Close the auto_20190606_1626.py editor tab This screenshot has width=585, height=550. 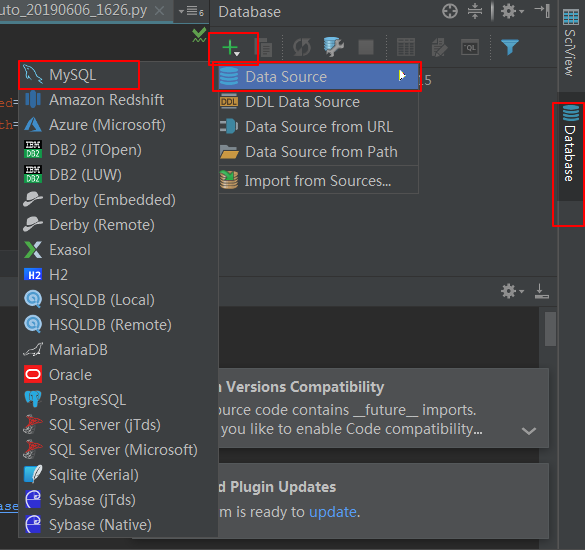[159, 10]
